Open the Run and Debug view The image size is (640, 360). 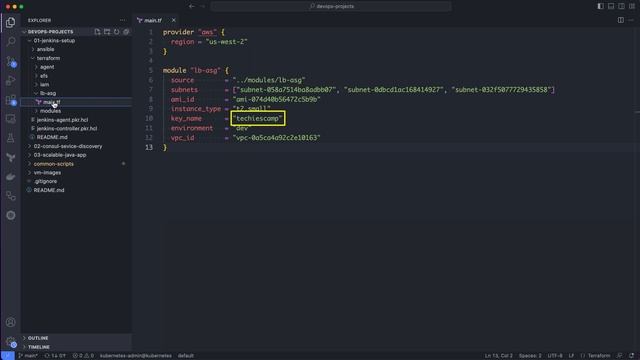(x=11, y=80)
